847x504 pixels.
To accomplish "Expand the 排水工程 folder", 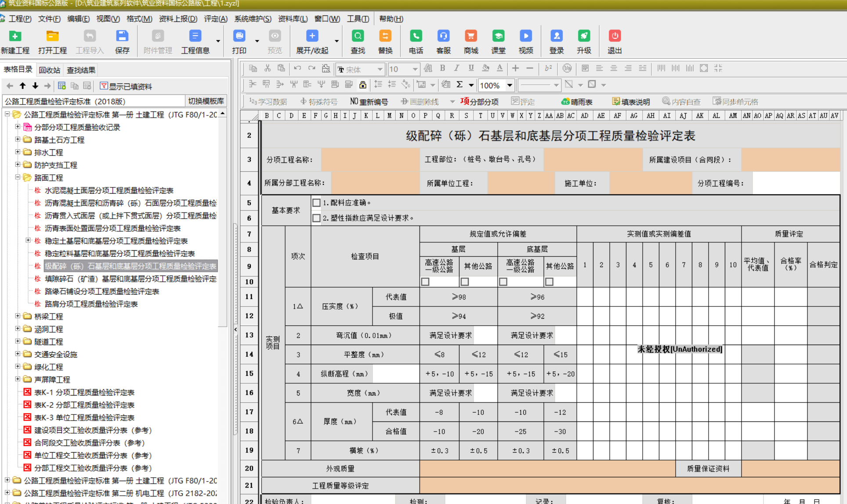I will click(18, 152).
